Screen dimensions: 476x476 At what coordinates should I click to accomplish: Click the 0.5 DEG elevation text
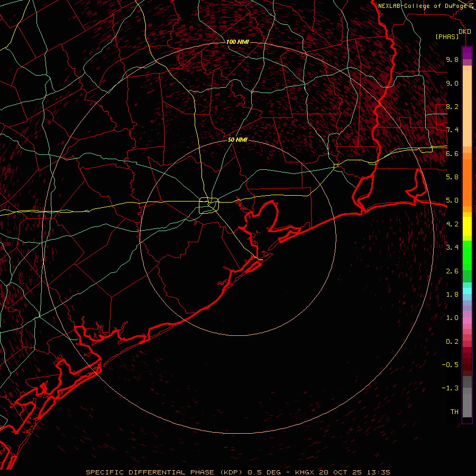point(264,472)
